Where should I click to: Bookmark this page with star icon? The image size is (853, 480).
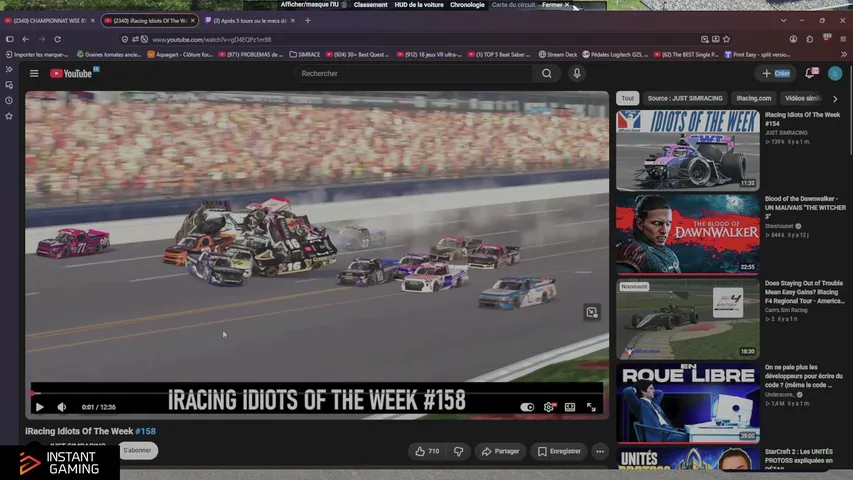(x=726, y=39)
